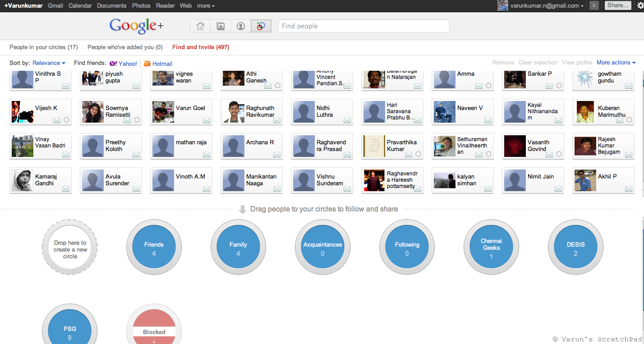
Task: Click envelope icon on Vishnu Sunderam card
Action: [x=347, y=189]
